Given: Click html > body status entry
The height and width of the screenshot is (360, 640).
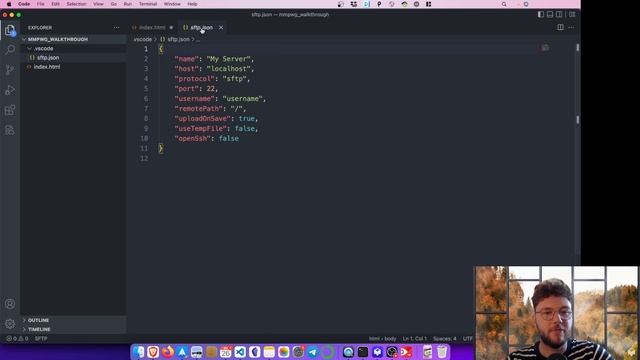Looking at the screenshot, I should [382, 338].
